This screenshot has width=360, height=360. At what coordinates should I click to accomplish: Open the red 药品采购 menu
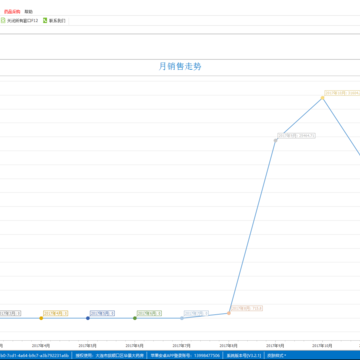pyautogui.click(x=12, y=12)
